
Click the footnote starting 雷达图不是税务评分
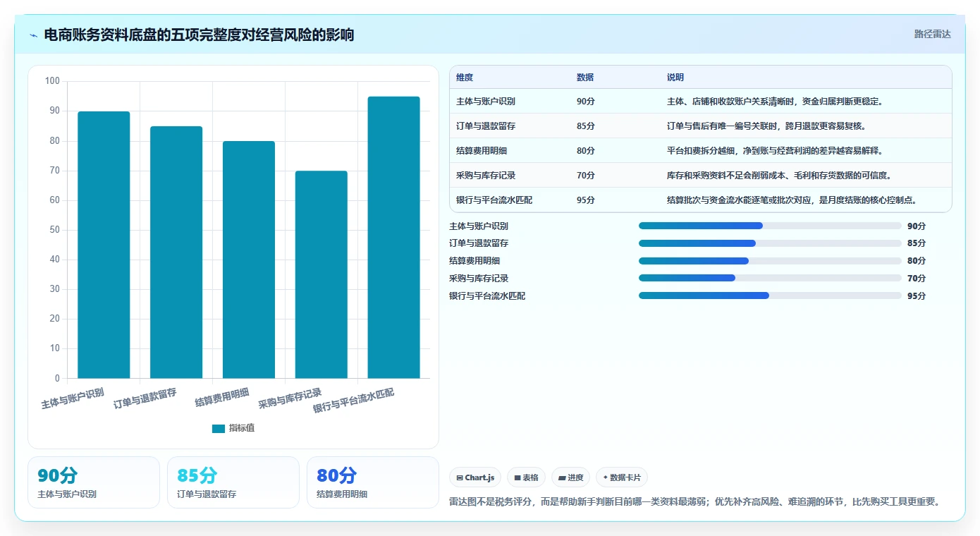[695, 502]
